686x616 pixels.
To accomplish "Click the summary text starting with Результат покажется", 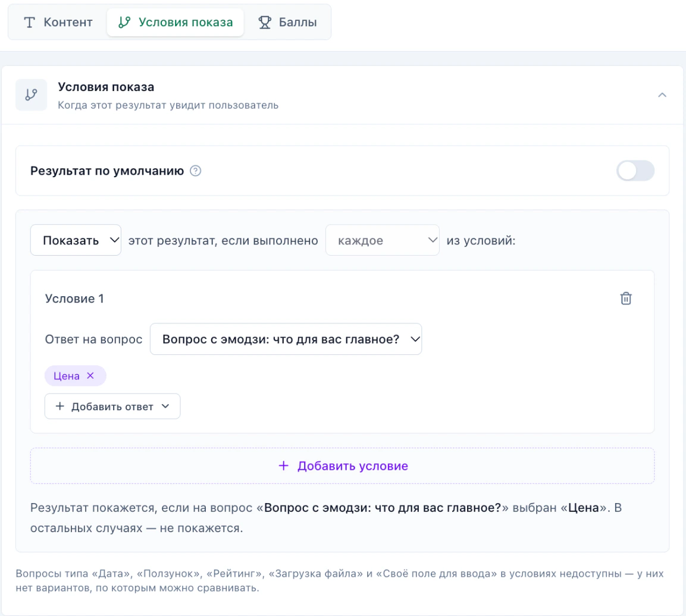I will pos(326,518).
